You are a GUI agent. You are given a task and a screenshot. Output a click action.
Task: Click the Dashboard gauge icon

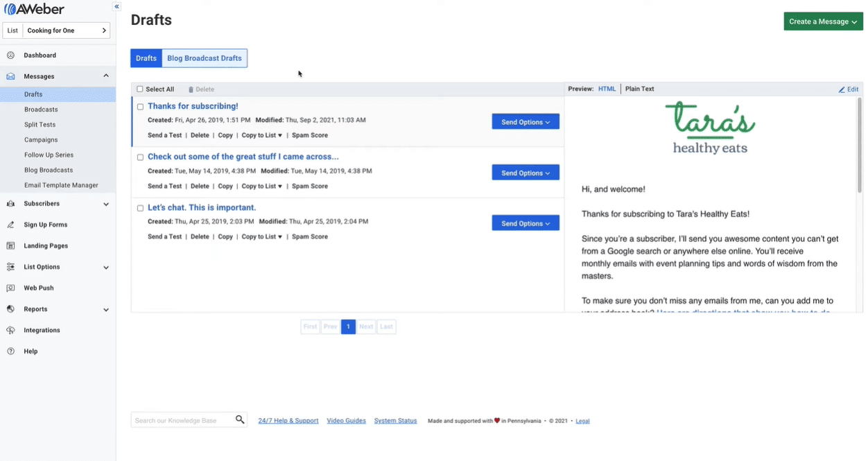pos(10,55)
